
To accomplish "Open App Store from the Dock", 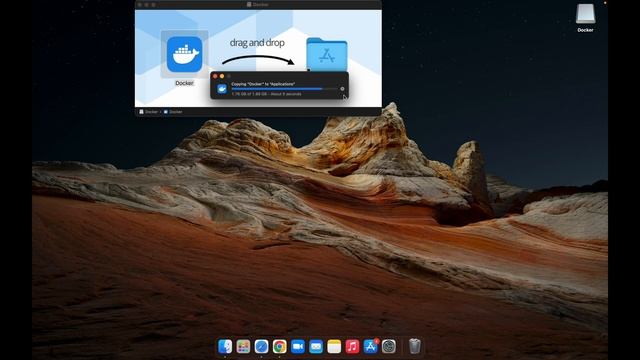I will [x=371, y=347].
